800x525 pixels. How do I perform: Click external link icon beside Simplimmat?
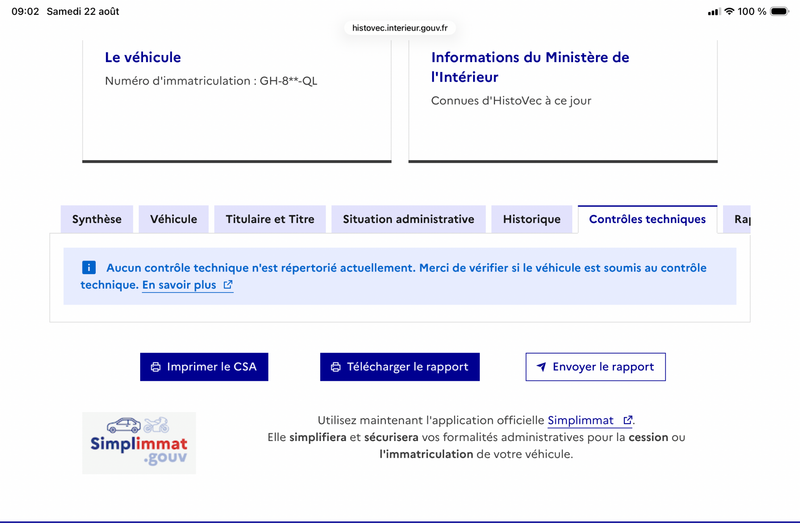628,420
